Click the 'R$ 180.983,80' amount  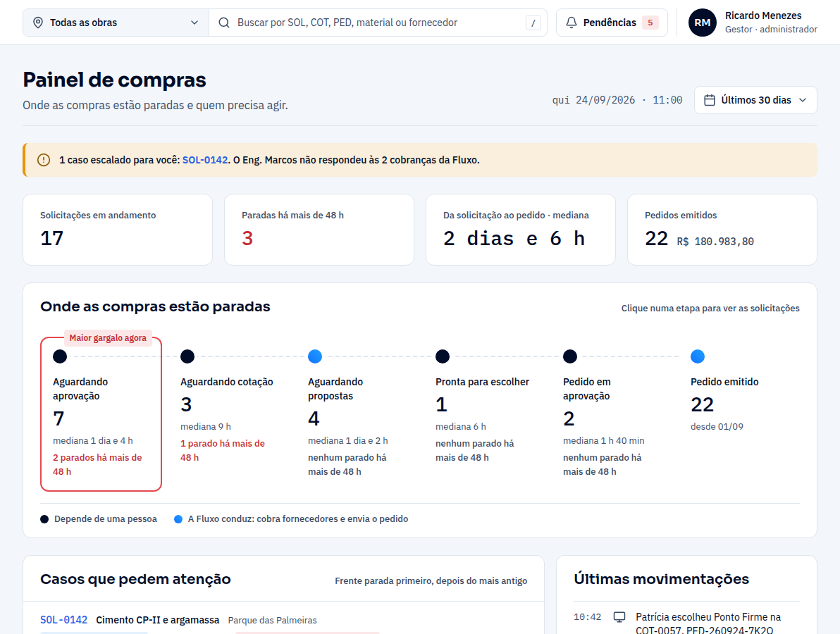(715, 242)
